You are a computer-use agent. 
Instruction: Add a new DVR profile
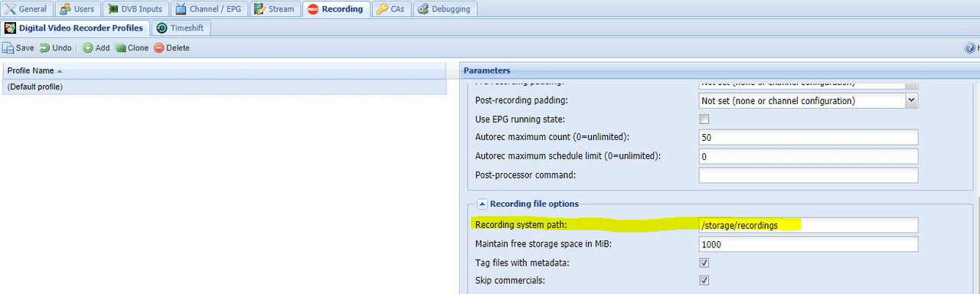click(96, 47)
